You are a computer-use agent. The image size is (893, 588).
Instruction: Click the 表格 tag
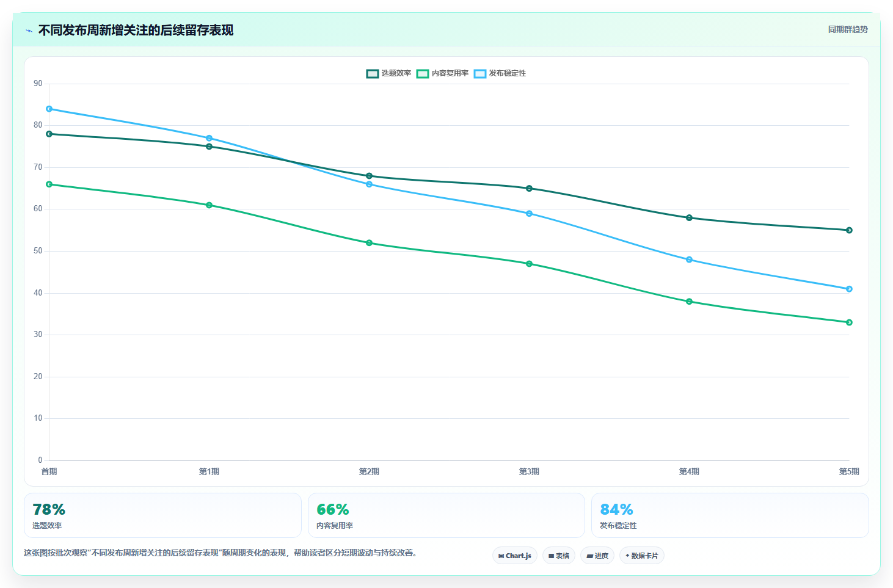click(559, 556)
